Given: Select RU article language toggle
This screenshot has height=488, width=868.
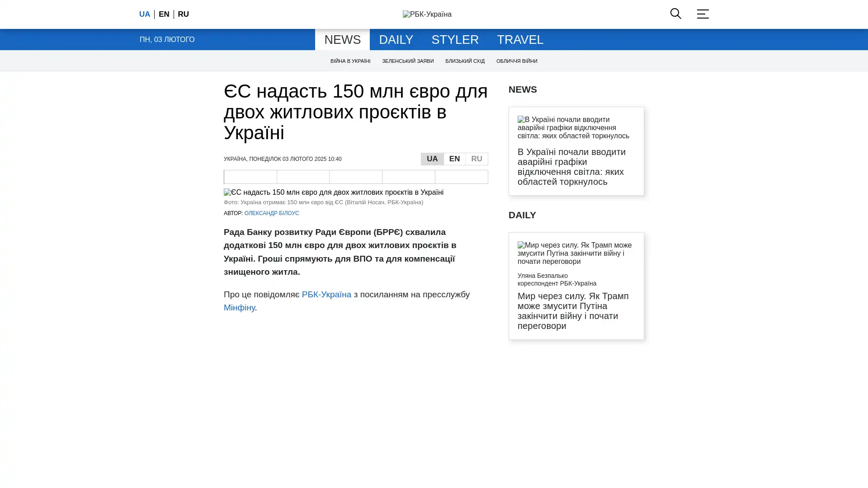Looking at the screenshot, I should click(476, 159).
